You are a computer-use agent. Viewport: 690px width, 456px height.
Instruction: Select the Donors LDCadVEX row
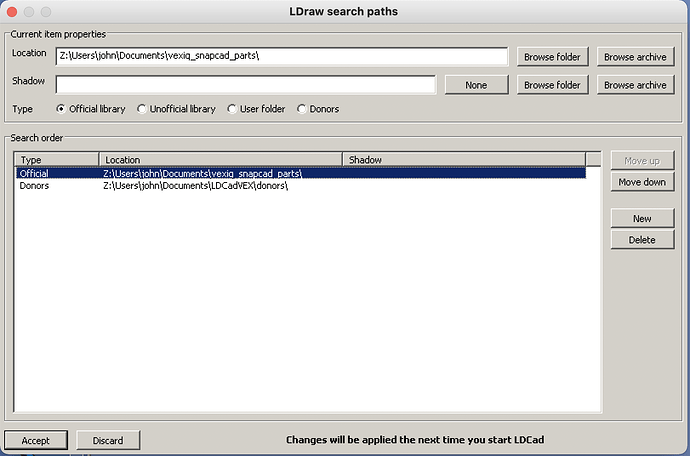coord(301,186)
